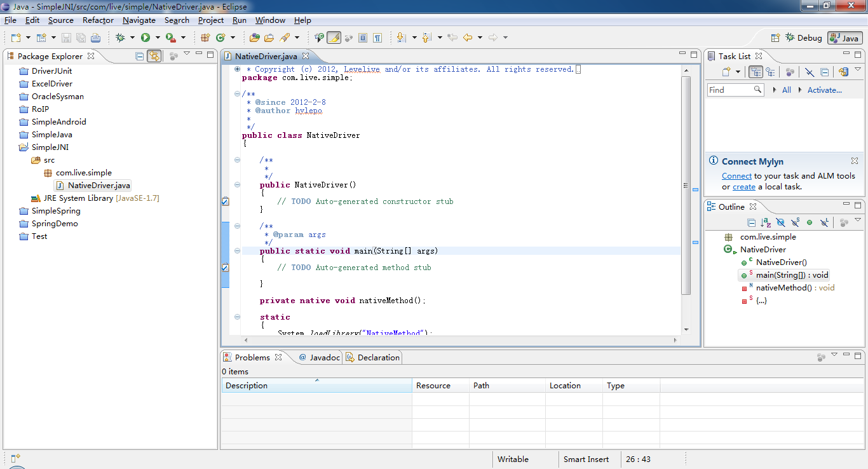Toggle Show Whitespace Characters pilcrow button
868x469 pixels.
pos(377,38)
